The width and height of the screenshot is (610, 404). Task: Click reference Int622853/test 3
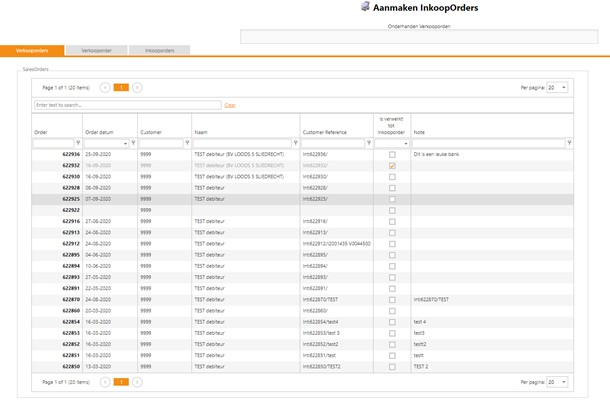point(321,333)
